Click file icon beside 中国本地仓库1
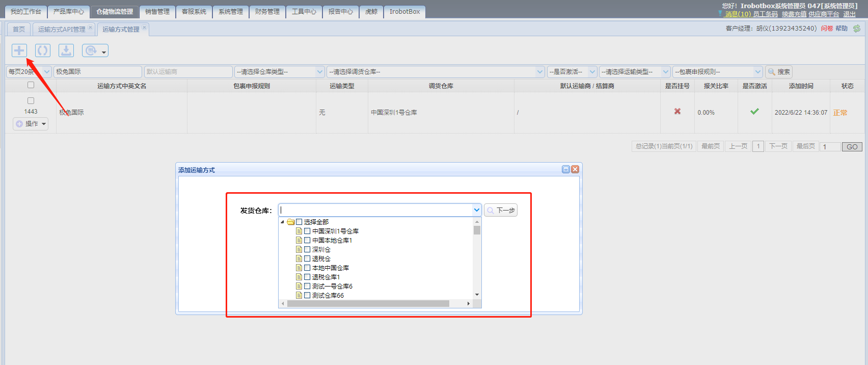Screen dimensions: 868x365 click(299, 240)
